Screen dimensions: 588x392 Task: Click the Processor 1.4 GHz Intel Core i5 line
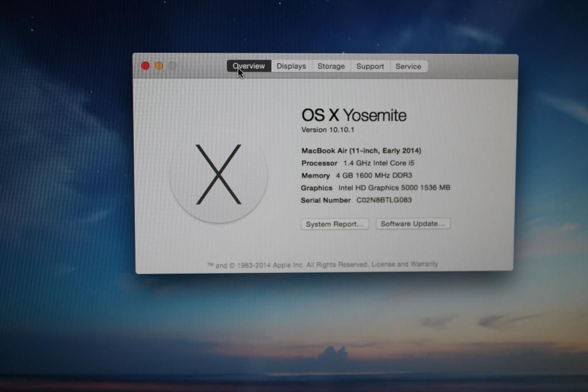358,163
